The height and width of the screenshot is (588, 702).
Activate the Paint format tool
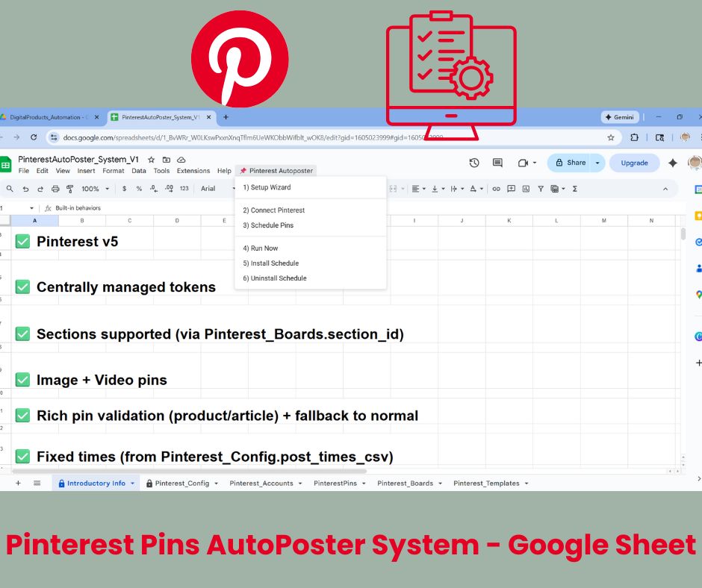[70, 189]
